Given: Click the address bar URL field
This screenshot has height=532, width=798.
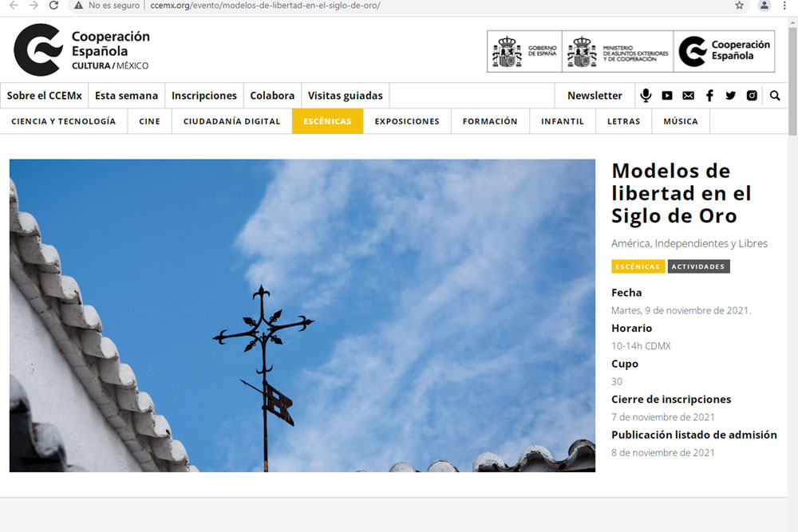Looking at the screenshot, I should [399, 6].
